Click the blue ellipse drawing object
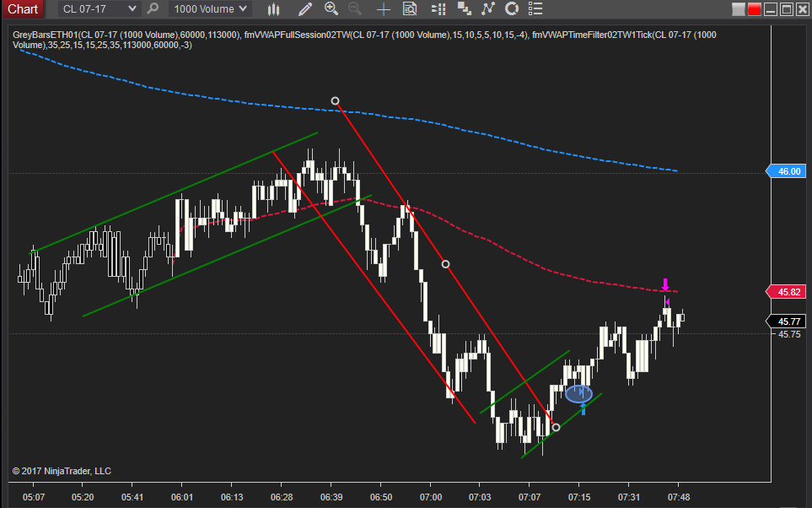This screenshot has width=812, height=508. (x=578, y=394)
